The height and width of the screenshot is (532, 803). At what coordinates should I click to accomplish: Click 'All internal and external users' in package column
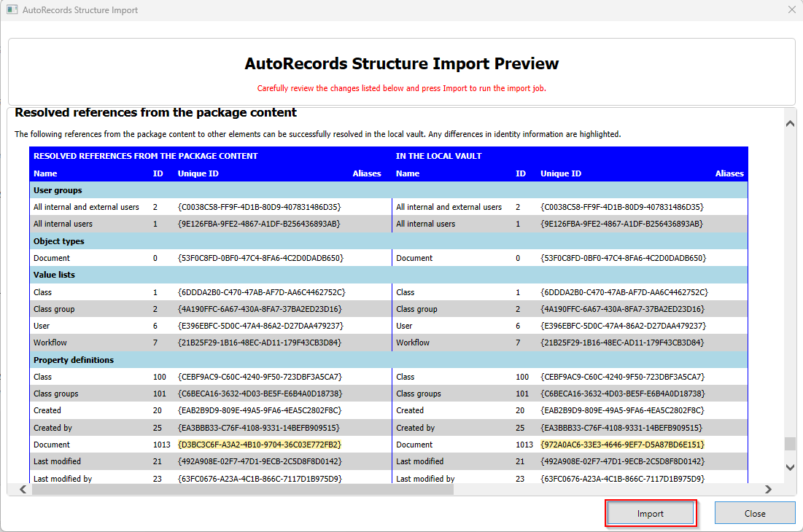point(86,207)
